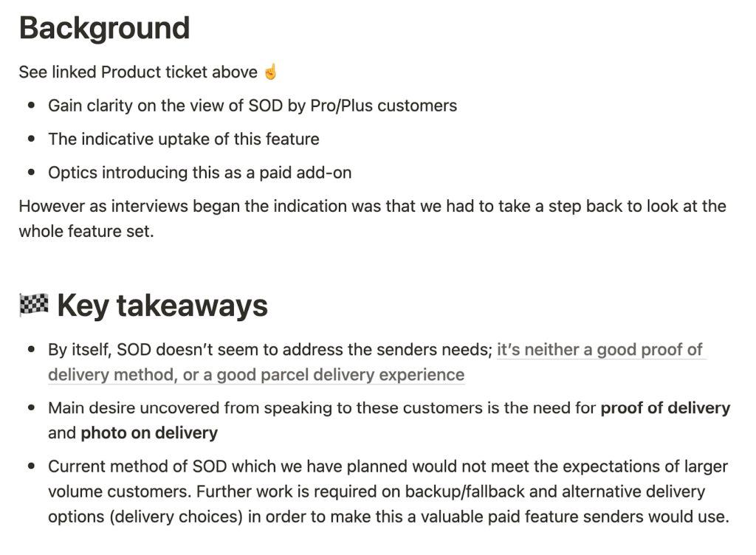The image size is (756, 555).
Task: Click bullet before 'By itself, SOD'
Action: [x=31, y=349]
